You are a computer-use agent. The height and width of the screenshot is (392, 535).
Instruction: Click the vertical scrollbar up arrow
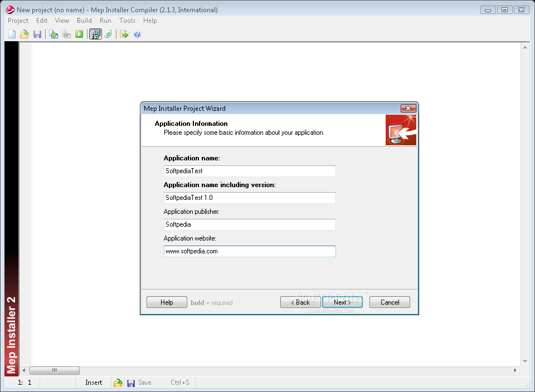[525, 47]
